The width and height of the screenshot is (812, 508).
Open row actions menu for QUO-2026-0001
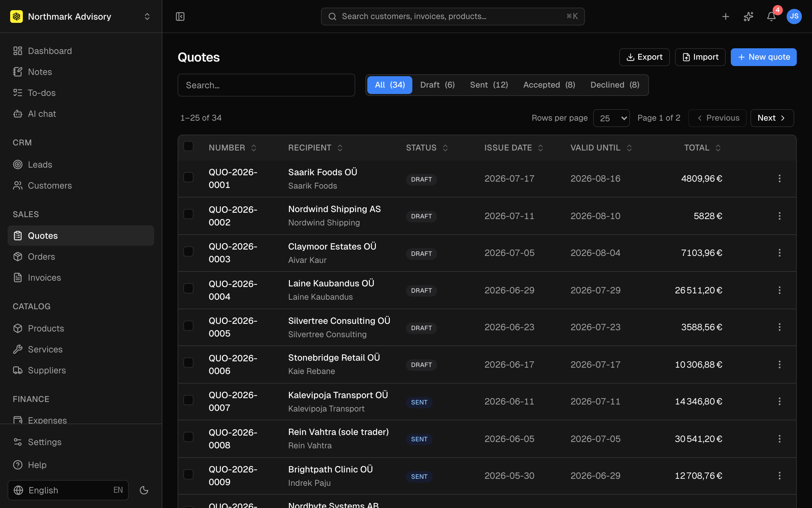click(779, 178)
